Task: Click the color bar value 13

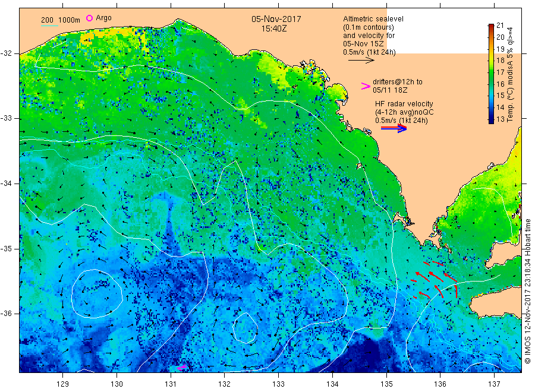Action: point(500,119)
